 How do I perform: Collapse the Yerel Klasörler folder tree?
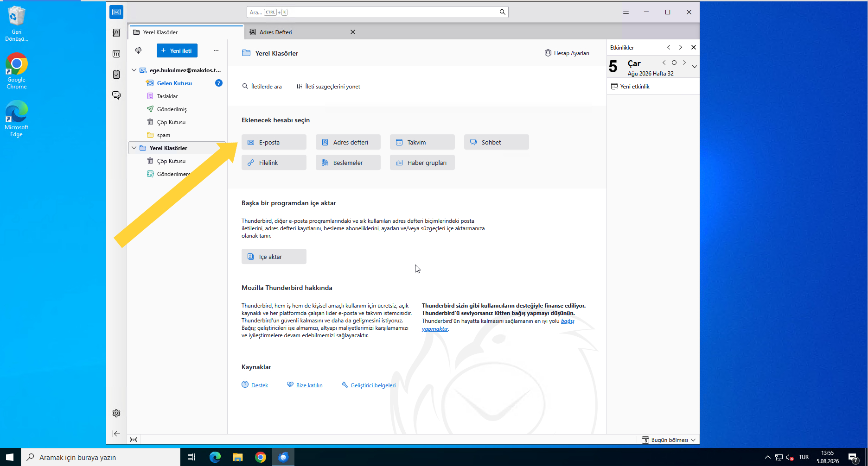pyautogui.click(x=134, y=148)
